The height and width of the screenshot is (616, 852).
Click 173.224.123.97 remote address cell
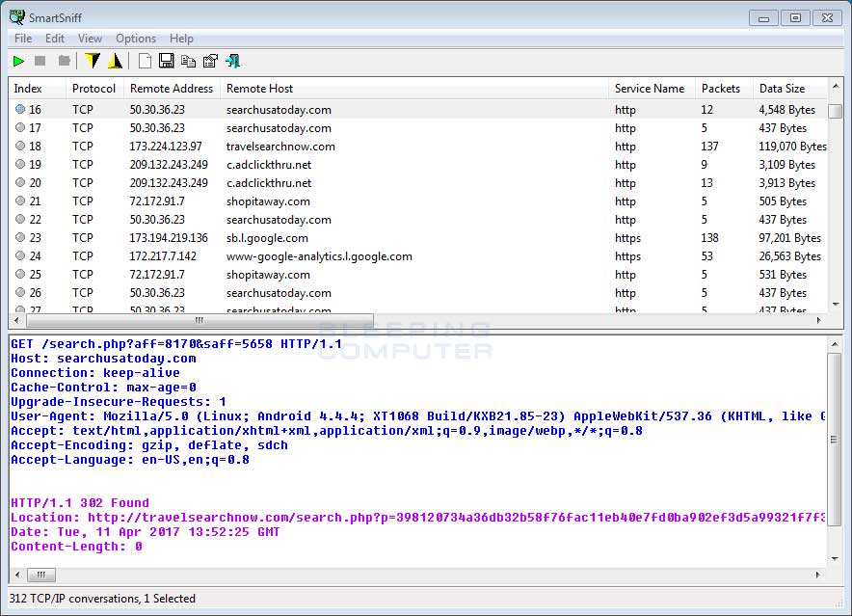point(166,147)
